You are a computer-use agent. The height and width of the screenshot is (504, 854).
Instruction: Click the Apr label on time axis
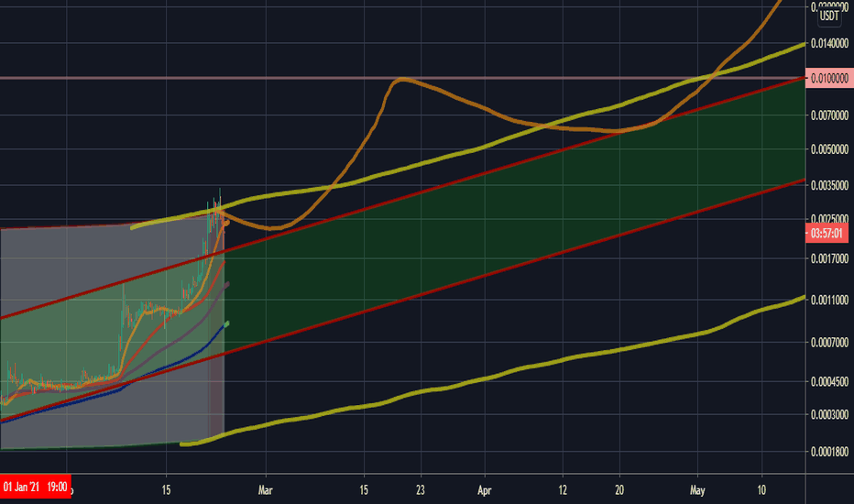(x=484, y=490)
